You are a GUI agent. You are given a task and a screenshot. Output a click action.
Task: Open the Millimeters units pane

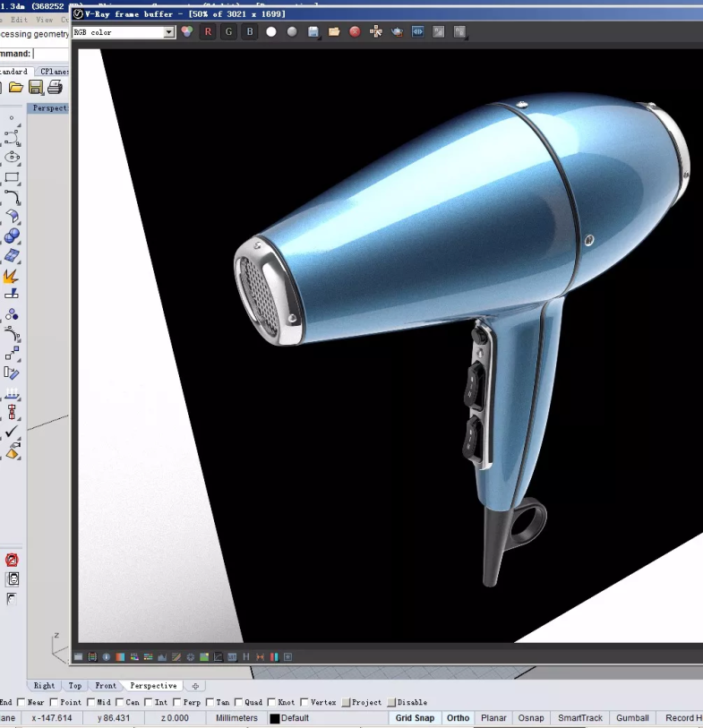(236, 718)
